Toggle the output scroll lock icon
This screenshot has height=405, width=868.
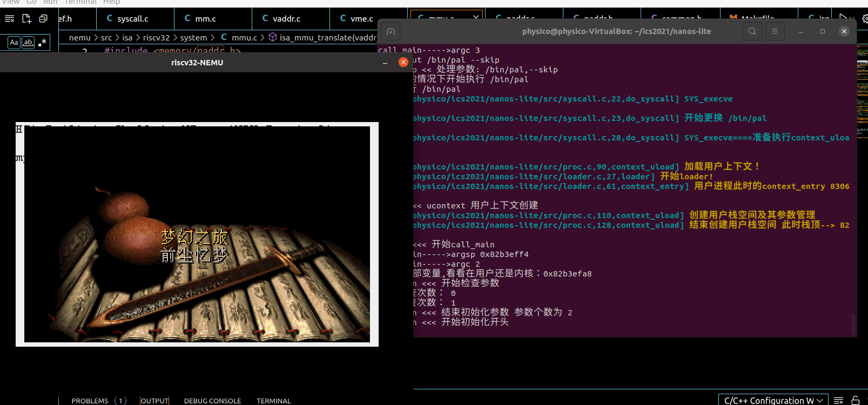[856, 400]
